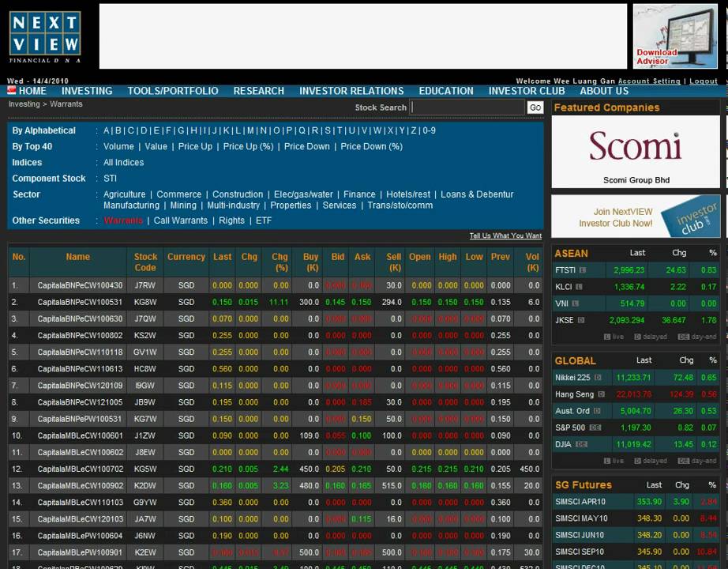The image size is (728, 569).
Task: Select the Finance sector
Action: click(x=359, y=194)
